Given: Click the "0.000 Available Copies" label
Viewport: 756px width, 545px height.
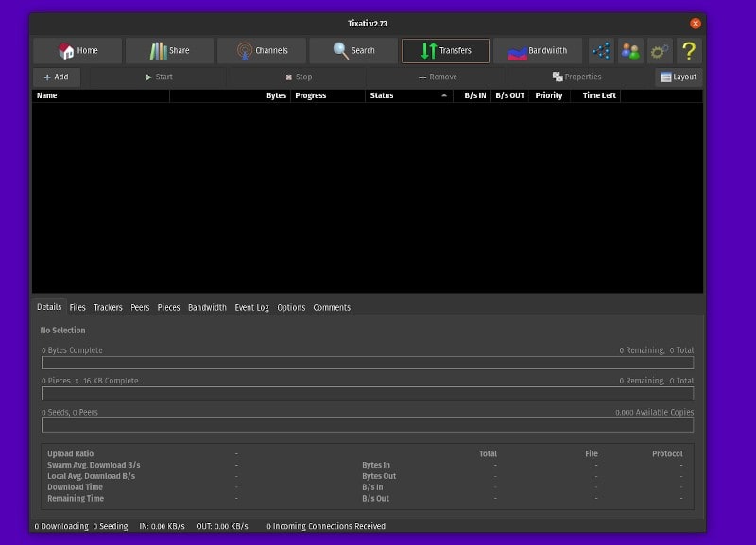Looking at the screenshot, I should click(654, 413).
